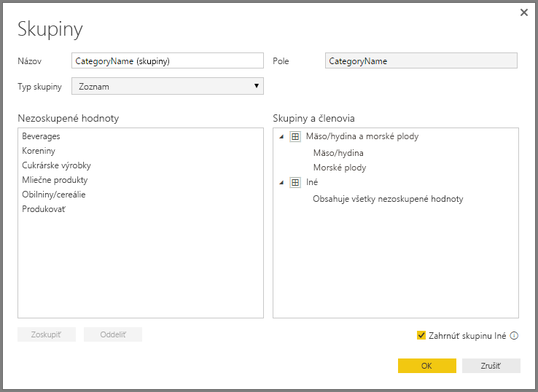Select the Morské plody member
Viewport: 538px width, 392px height.
click(340, 168)
